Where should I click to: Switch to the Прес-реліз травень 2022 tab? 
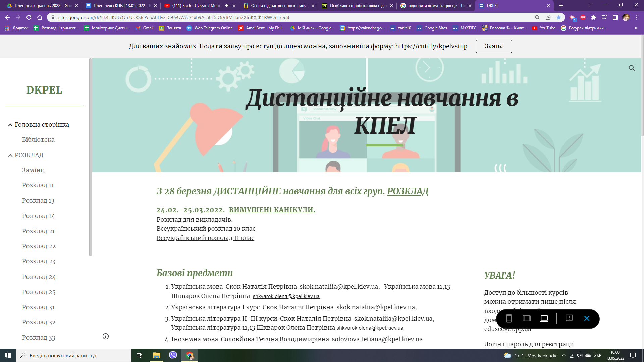click(x=43, y=6)
